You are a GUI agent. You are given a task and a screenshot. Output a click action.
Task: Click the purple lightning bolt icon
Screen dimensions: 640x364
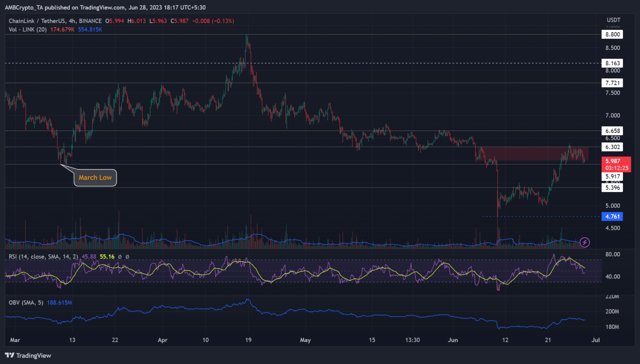[x=585, y=242]
